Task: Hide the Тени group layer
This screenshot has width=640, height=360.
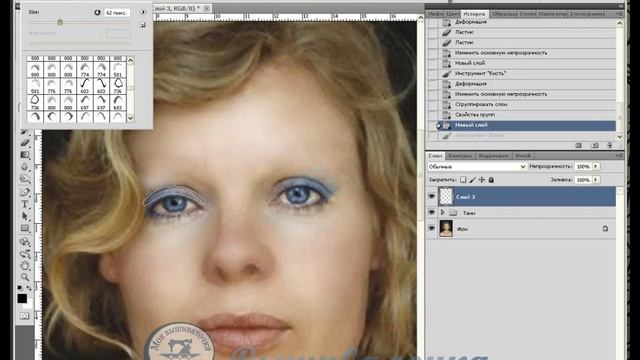Action: pyautogui.click(x=431, y=212)
